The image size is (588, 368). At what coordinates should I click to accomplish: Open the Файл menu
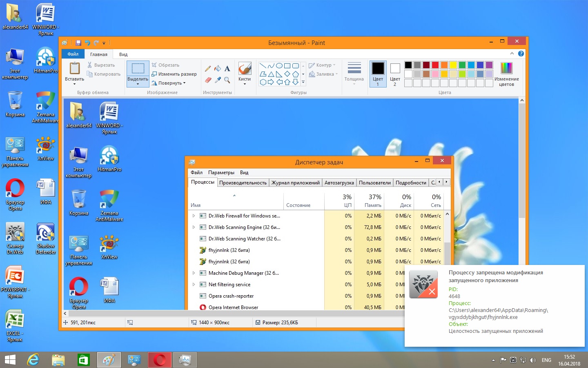(x=73, y=54)
